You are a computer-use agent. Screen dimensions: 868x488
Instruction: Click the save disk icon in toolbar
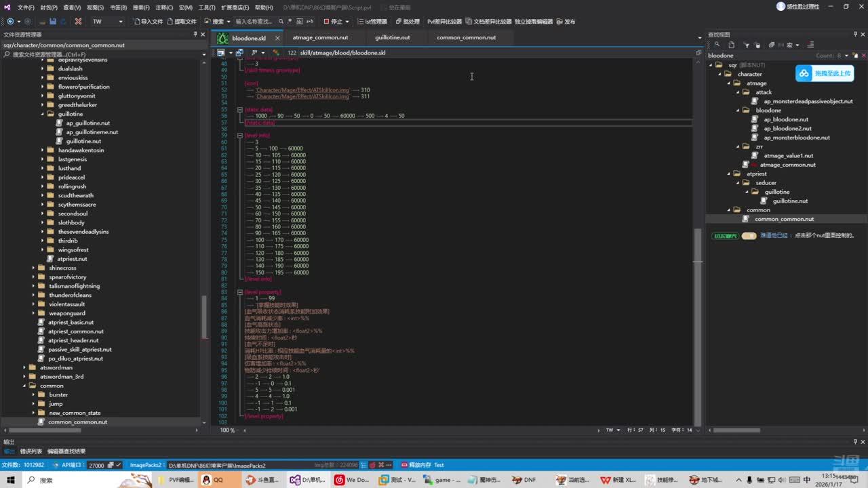click(52, 21)
